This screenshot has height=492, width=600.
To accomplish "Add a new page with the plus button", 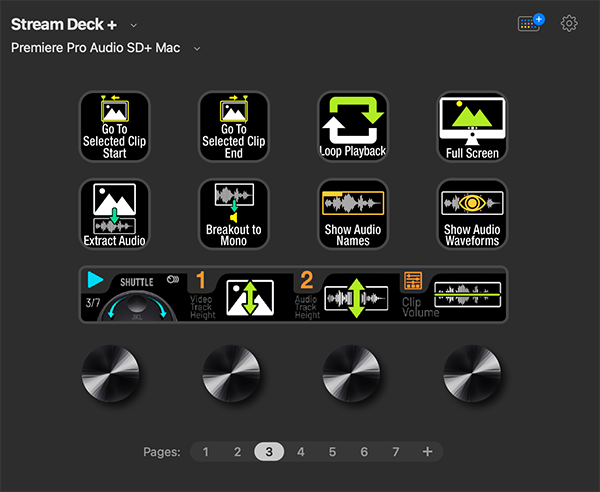I will [427, 452].
